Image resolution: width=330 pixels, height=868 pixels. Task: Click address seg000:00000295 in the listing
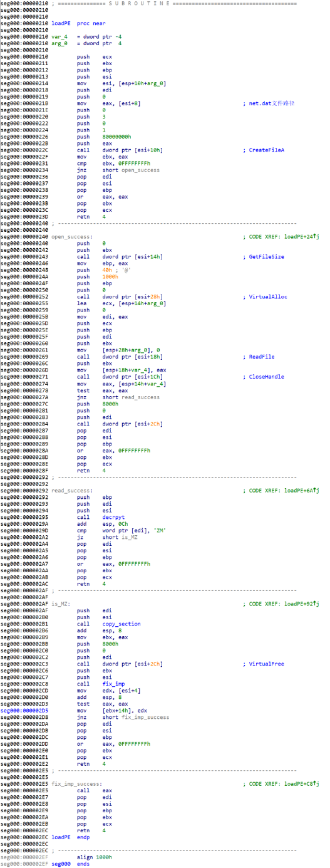(24, 517)
